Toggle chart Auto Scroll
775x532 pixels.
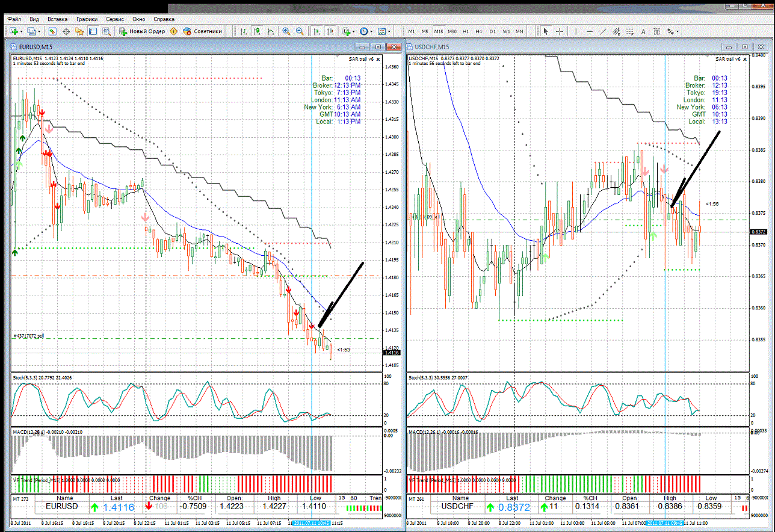click(x=316, y=31)
